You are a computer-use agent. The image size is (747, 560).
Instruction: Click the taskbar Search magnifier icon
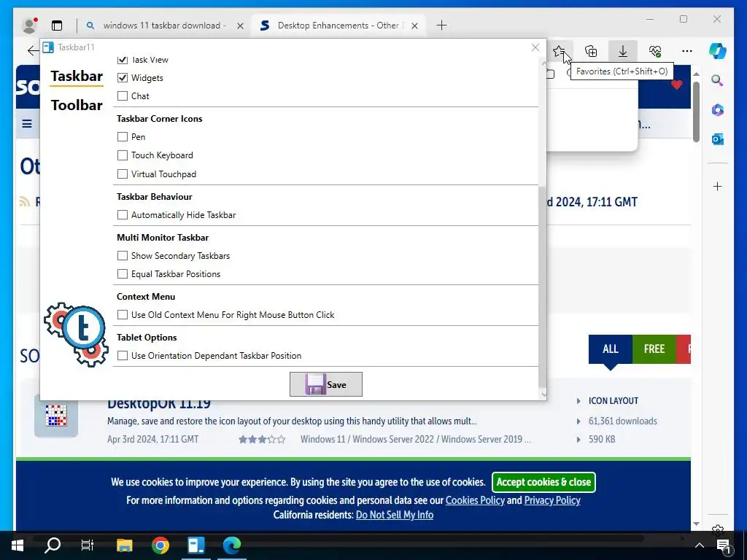[x=53, y=545]
